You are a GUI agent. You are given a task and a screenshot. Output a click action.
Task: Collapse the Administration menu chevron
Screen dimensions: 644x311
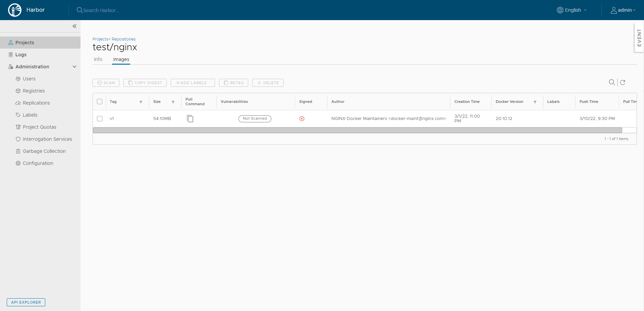[74, 67]
